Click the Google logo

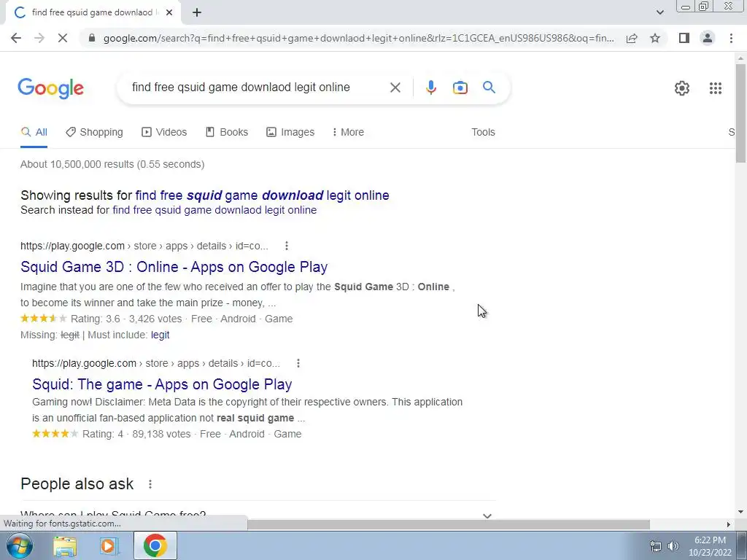tap(50, 88)
